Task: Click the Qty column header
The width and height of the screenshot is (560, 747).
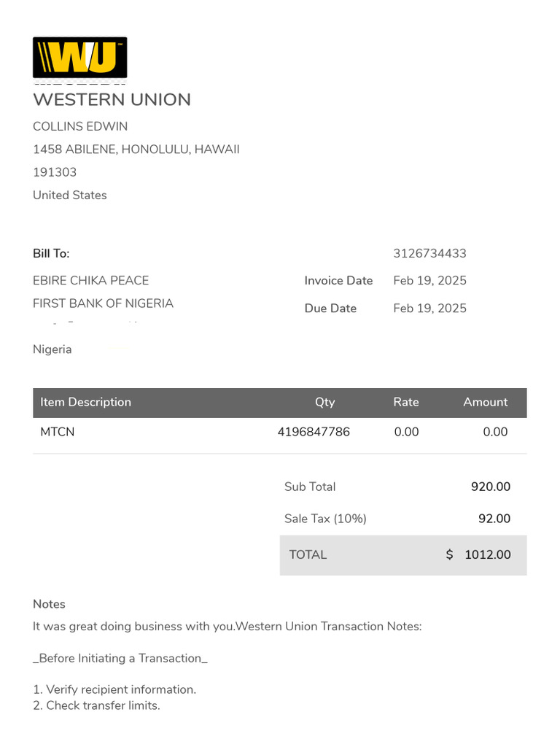Action: click(324, 402)
